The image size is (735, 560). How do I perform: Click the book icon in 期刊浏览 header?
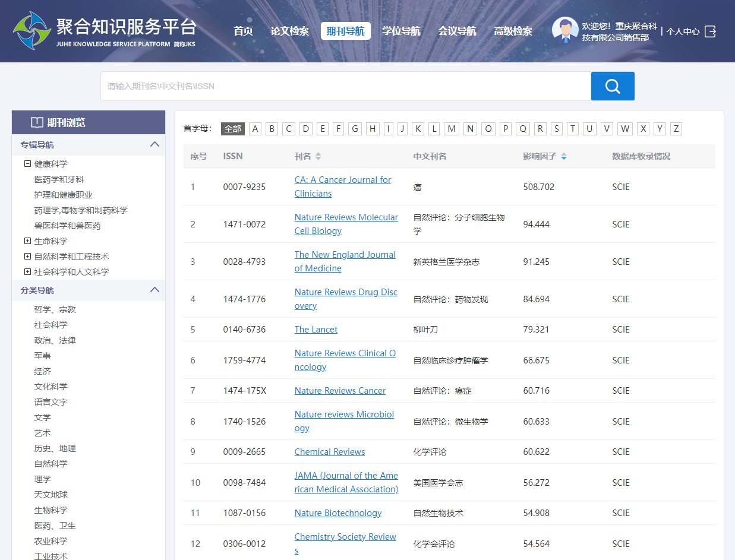click(x=37, y=123)
